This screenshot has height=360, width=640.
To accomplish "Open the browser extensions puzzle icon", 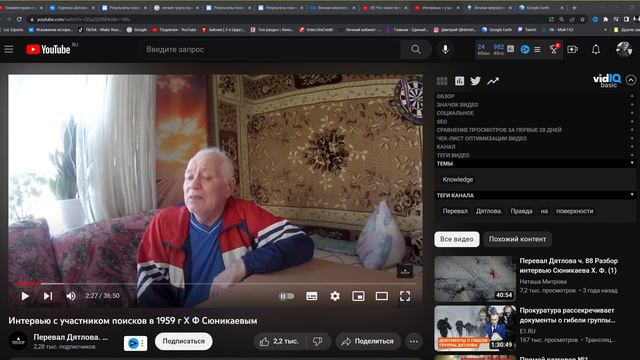I will (x=606, y=19).
